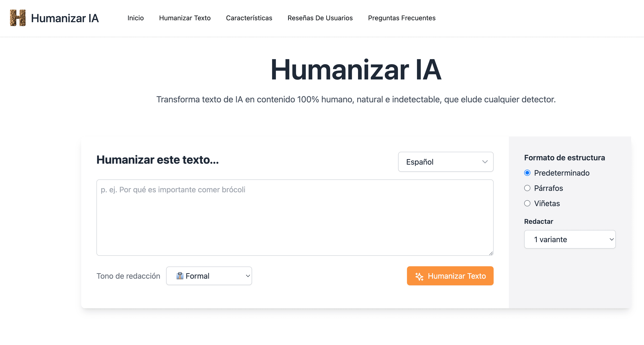This screenshot has width=644, height=345.
Task: Open the Español language dropdown
Action: click(x=445, y=162)
